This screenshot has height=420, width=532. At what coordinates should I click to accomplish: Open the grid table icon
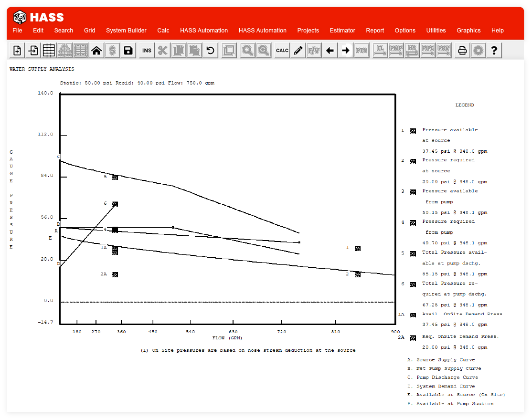(49, 51)
